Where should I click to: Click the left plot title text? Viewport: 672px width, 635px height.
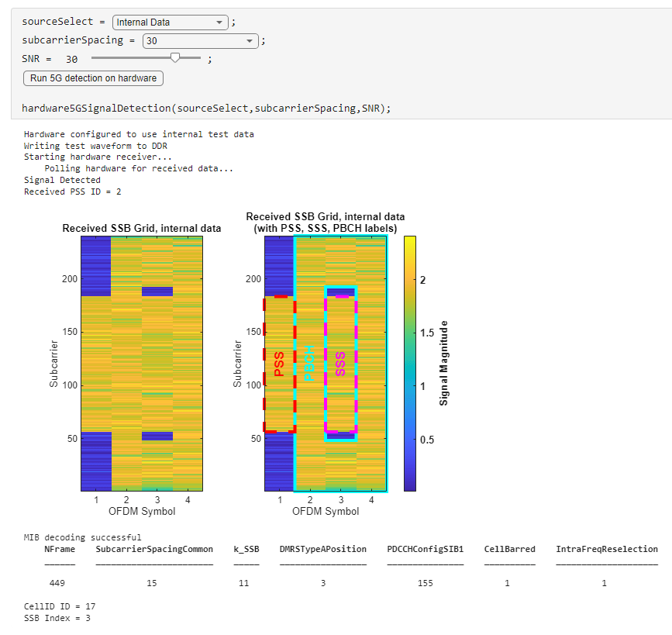click(x=142, y=228)
